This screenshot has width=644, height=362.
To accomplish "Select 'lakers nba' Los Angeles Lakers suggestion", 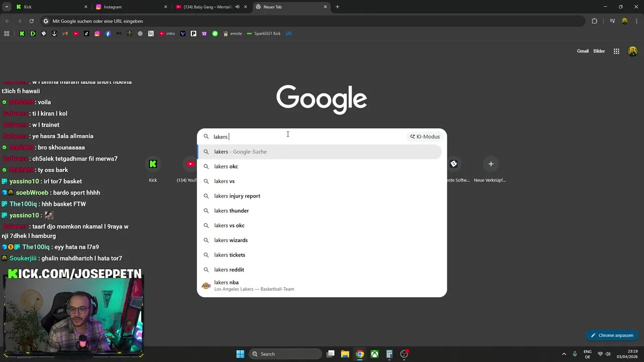I will 319,286.
